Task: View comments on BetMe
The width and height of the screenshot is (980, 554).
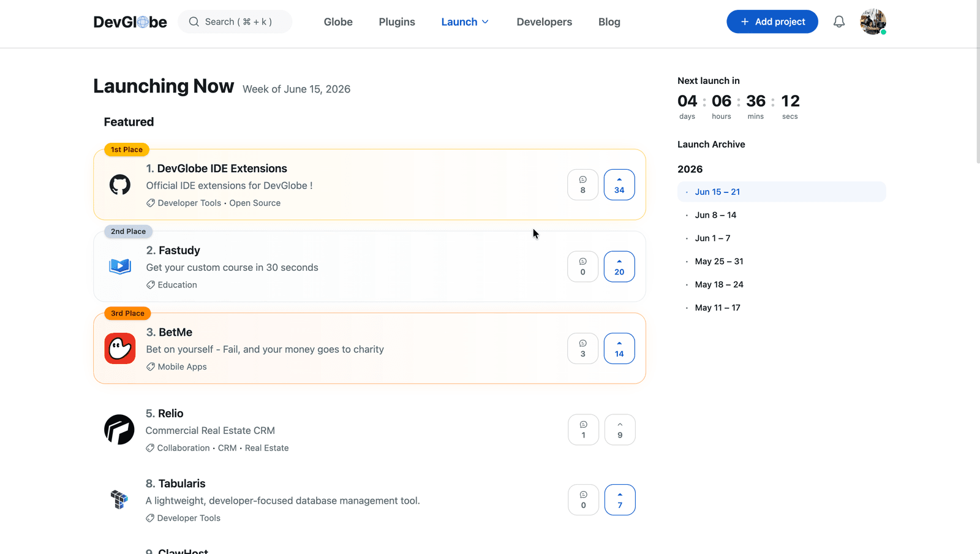Action: [x=582, y=349]
